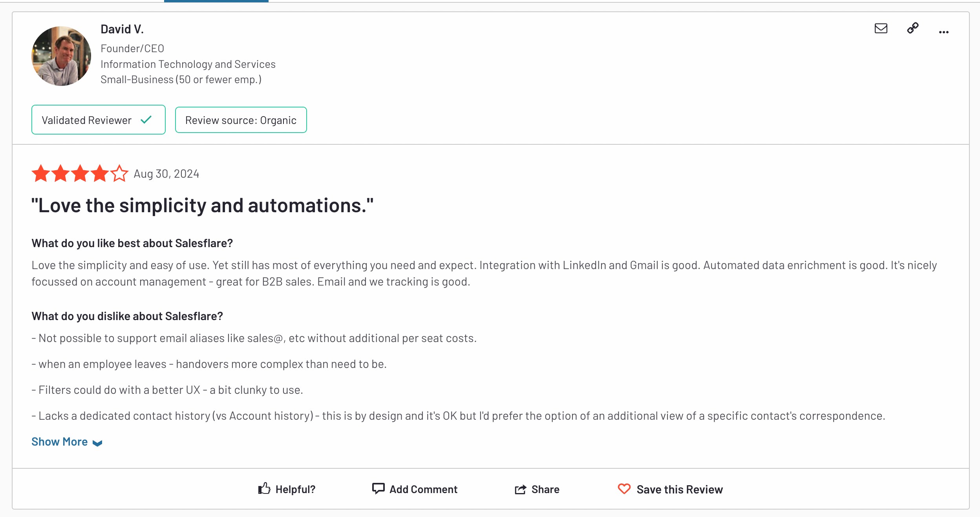Viewport: 980px width, 517px height.
Task: Click the empty fifth rating star
Action: pyautogui.click(x=119, y=173)
